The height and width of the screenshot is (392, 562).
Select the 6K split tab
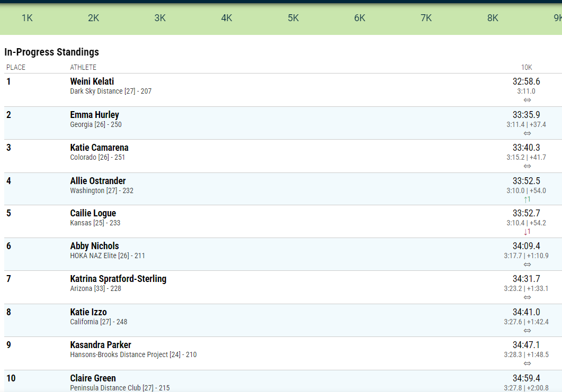(x=360, y=18)
